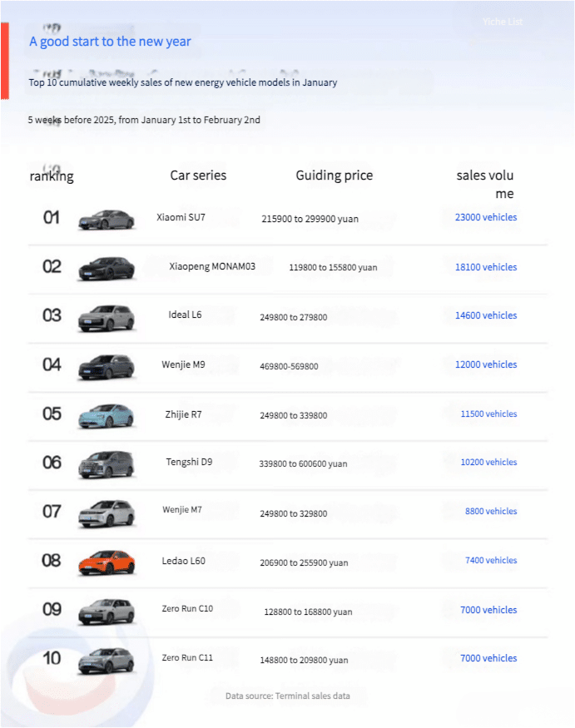
Task: Click the '23000 vehicles' sales link
Action: [486, 217]
